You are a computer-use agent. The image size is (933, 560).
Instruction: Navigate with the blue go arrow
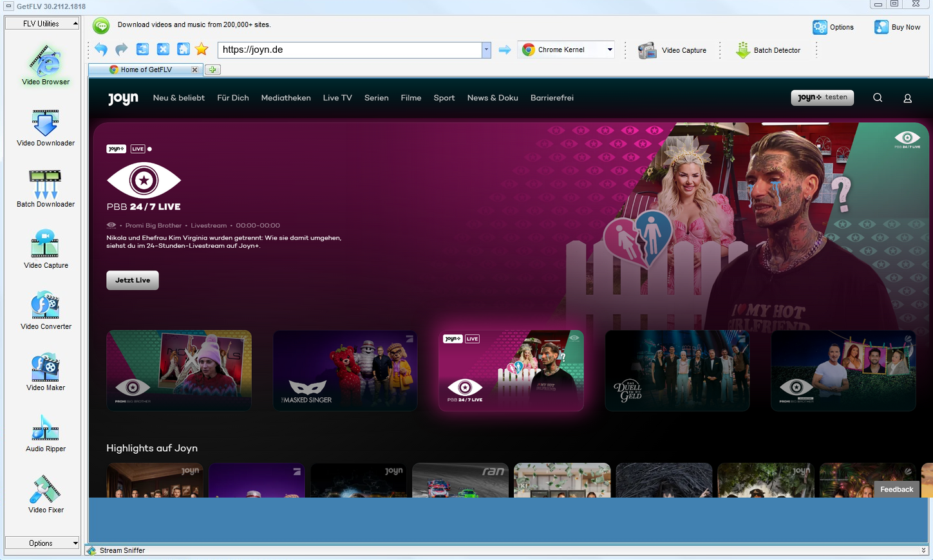(x=505, y=50)
